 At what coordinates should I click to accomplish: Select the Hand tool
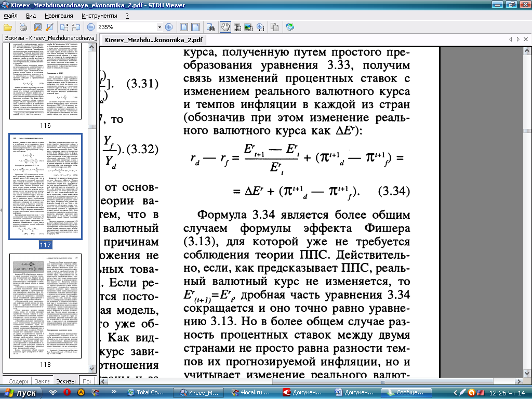point(225,27)
